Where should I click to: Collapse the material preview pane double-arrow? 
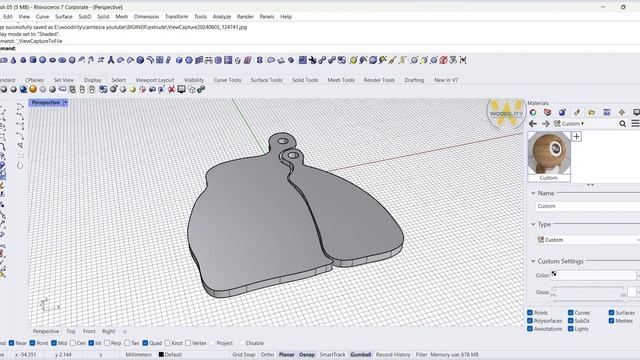point(590,185)
